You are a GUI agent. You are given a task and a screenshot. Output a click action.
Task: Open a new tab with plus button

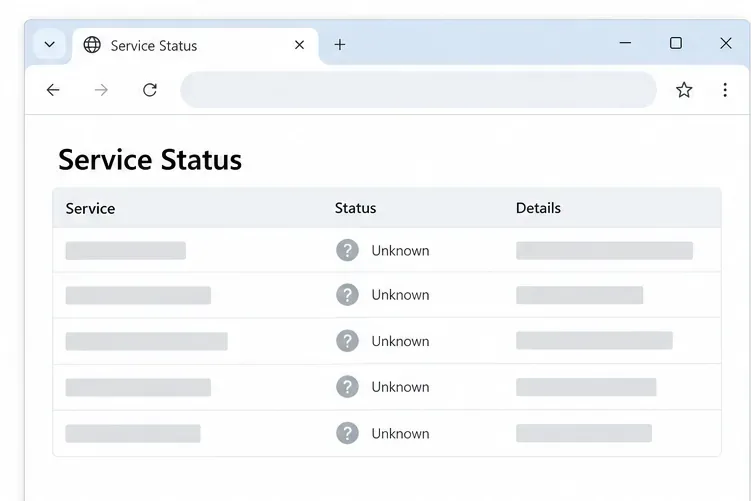pos(340,45)
